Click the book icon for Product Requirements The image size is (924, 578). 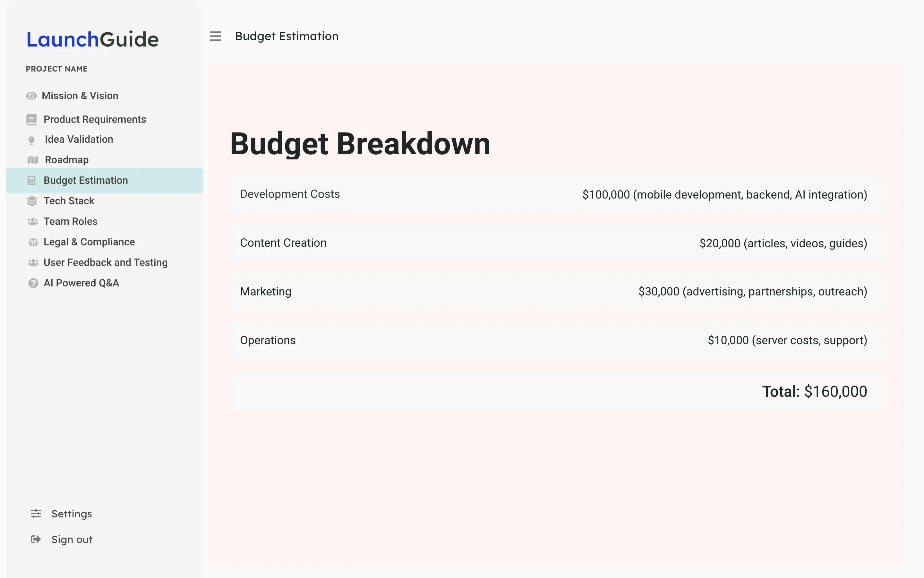tap(31, 120)
